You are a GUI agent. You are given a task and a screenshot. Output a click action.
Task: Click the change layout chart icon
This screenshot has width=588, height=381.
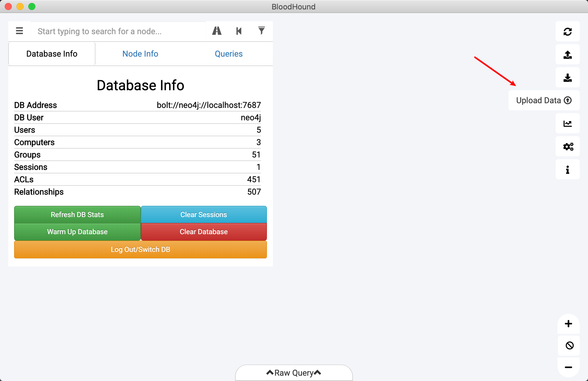coord(567,124)
